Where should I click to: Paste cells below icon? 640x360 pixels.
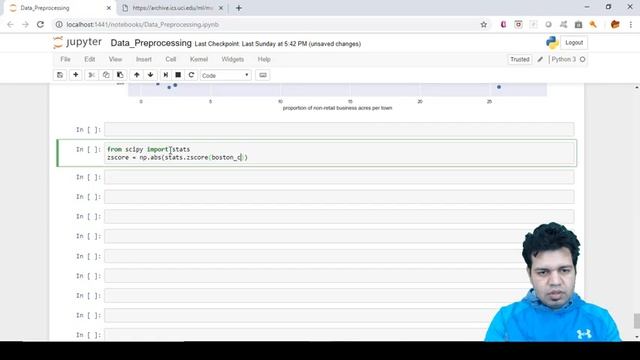point(120,75)
